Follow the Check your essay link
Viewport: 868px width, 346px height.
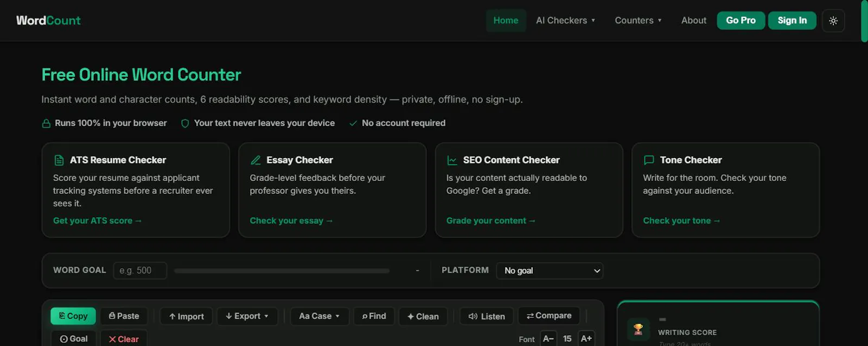pyautogui.click(x=291, y=221)
